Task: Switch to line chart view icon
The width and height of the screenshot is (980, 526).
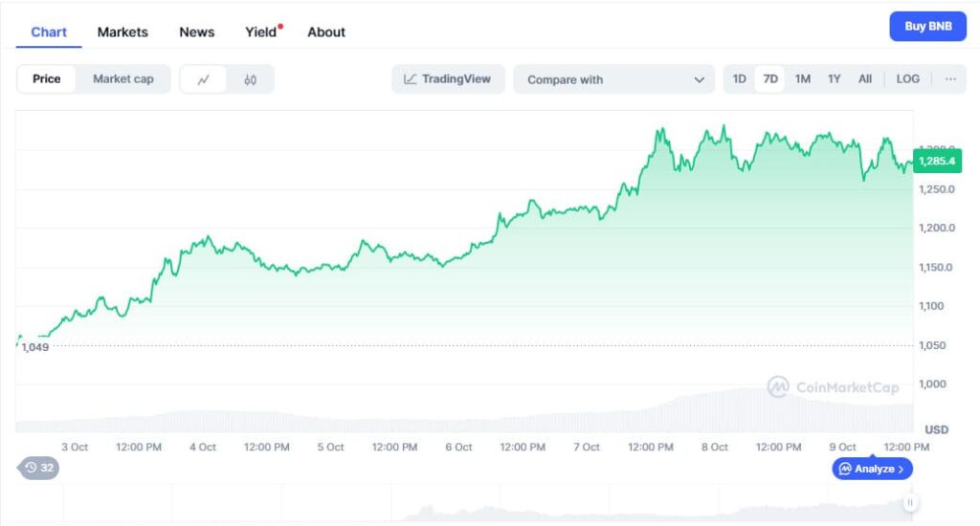Action: click(203, 79)
